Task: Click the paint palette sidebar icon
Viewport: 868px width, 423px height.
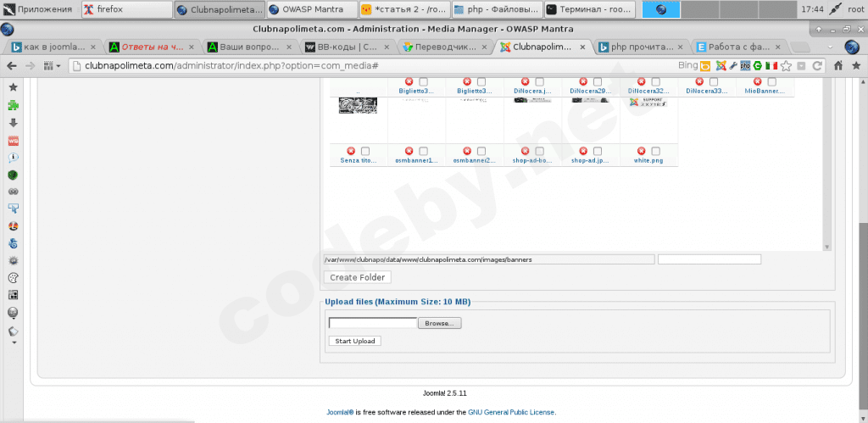Action: (14, 278)
